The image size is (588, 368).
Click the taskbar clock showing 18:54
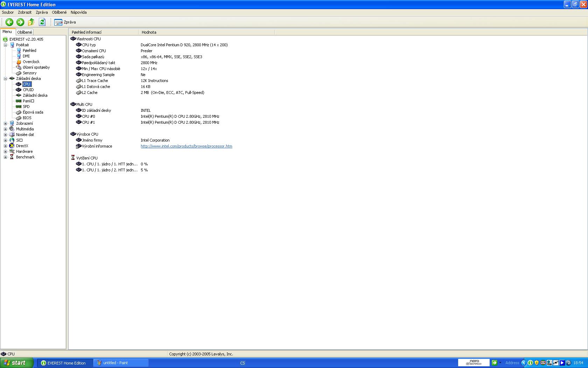click(x=579, y=363)
